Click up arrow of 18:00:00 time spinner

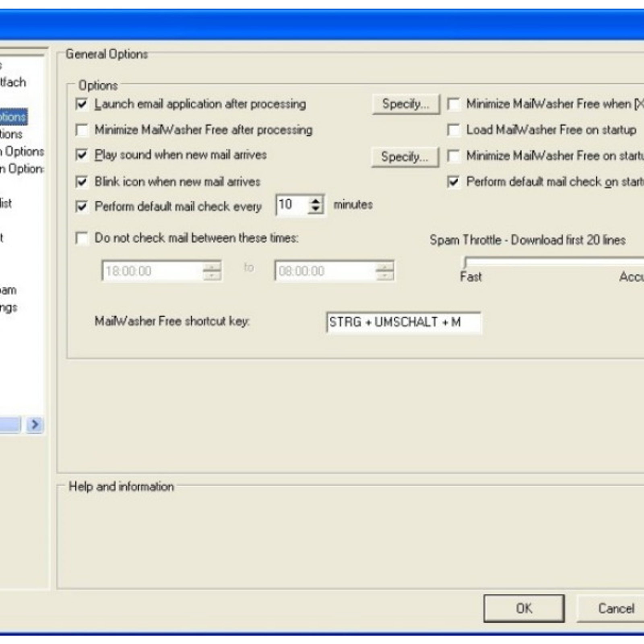(212, 266)
